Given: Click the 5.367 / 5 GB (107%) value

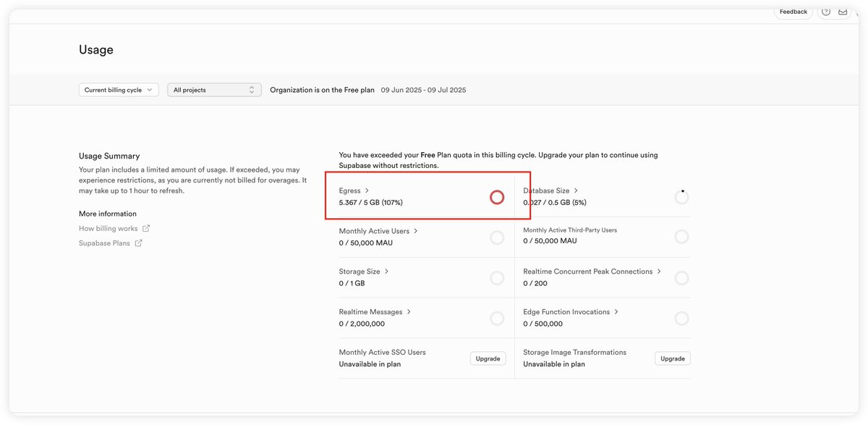Looking at the screenshot, I should tap(371, 203).
